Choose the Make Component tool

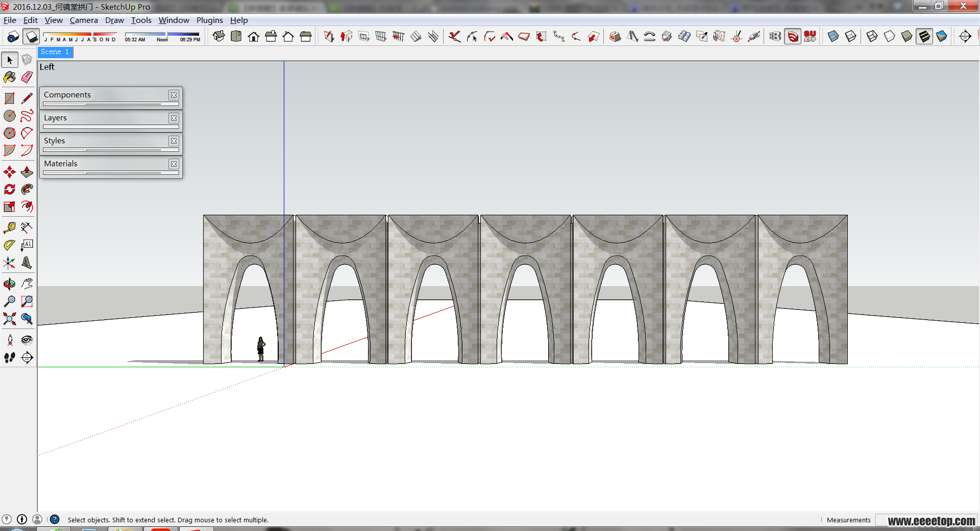click(27, 60)
